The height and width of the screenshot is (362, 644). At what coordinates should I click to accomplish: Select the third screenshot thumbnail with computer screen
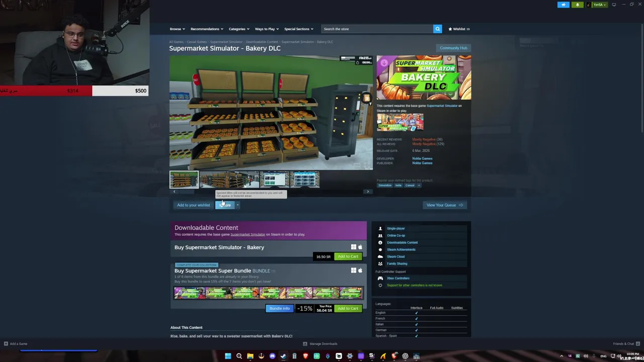[274, 179]
